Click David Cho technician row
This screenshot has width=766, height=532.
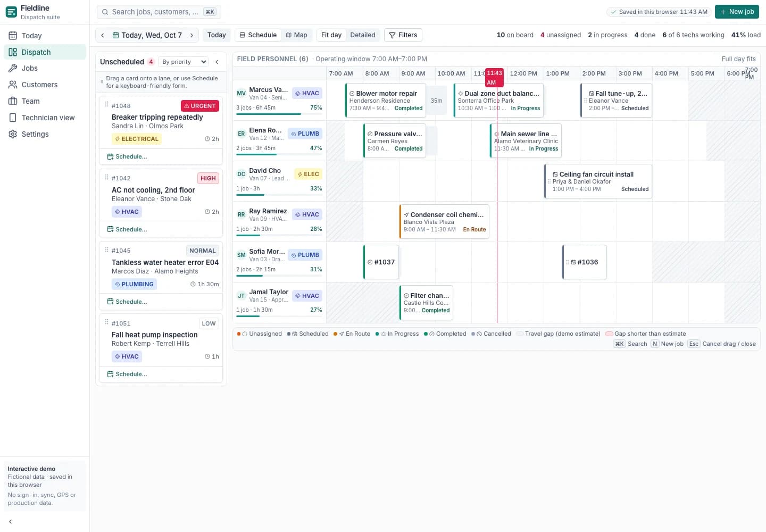coord(279,181)
